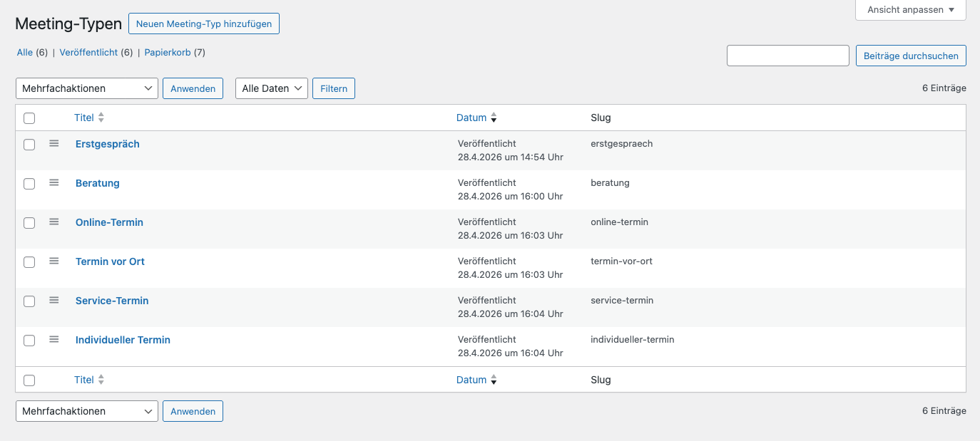This screenshot has height=441, width=980.
Task: Click the handle icon beside Service-Termin
Action: point(53,300)
